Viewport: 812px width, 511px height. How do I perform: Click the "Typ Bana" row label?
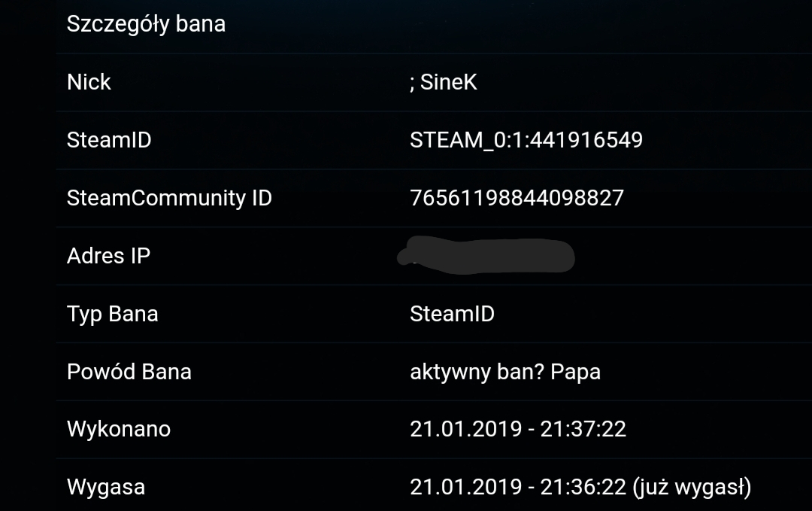click(112, 314)
